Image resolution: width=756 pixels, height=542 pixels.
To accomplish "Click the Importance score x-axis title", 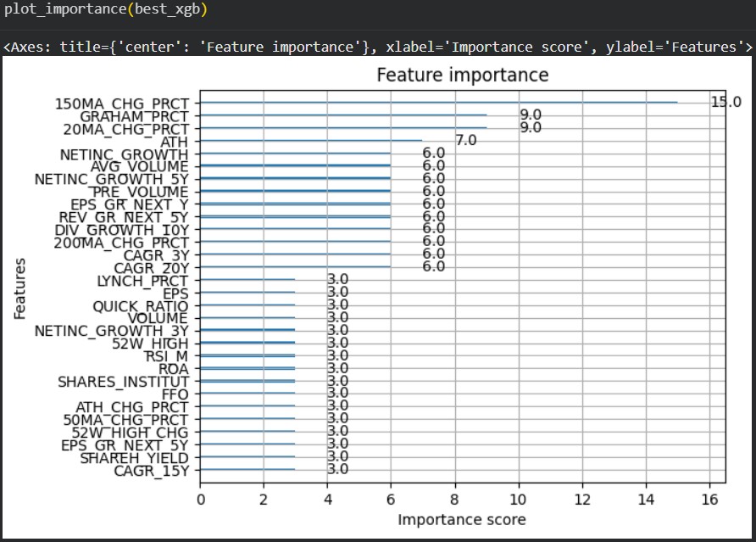I will tap(462, 519).
